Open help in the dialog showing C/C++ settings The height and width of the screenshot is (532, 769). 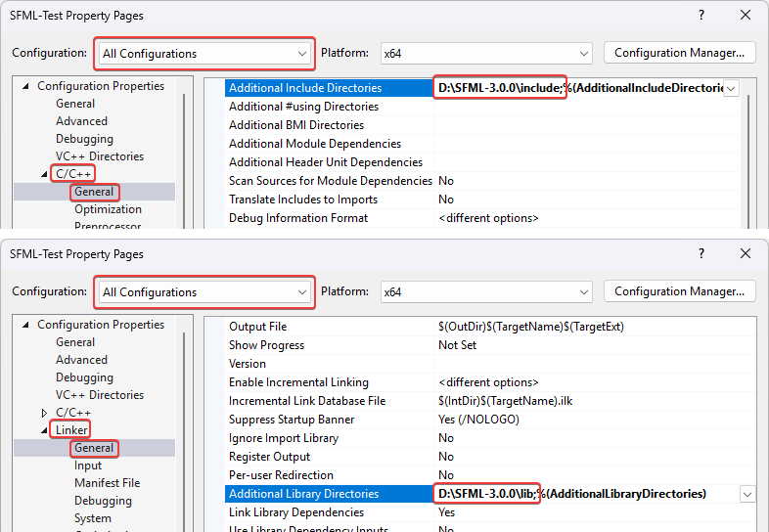click(701, 15)
